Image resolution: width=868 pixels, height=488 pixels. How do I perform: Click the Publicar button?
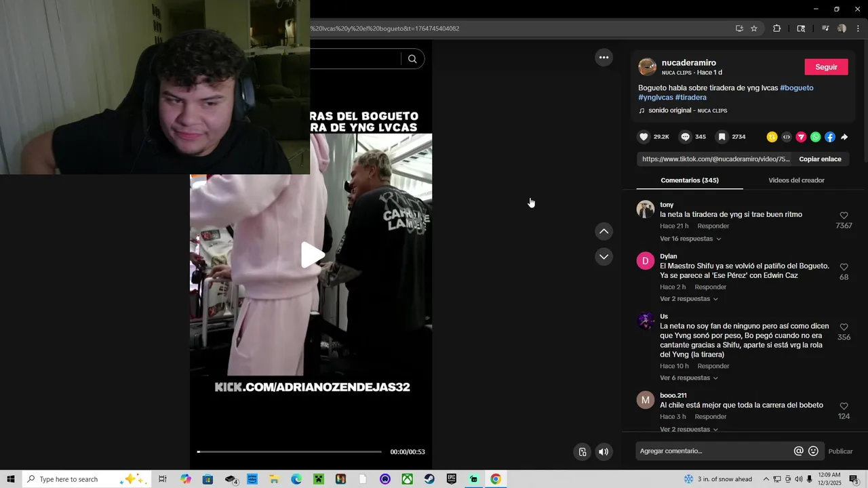click(840, 451)
